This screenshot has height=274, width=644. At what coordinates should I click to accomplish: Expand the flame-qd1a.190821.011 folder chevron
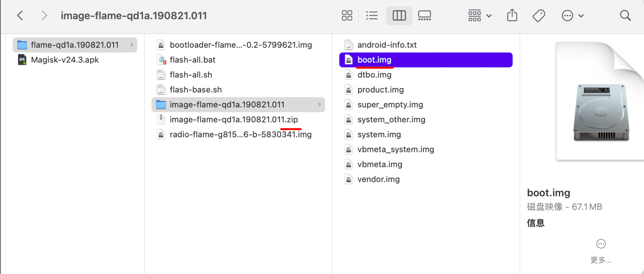point(132,45)
